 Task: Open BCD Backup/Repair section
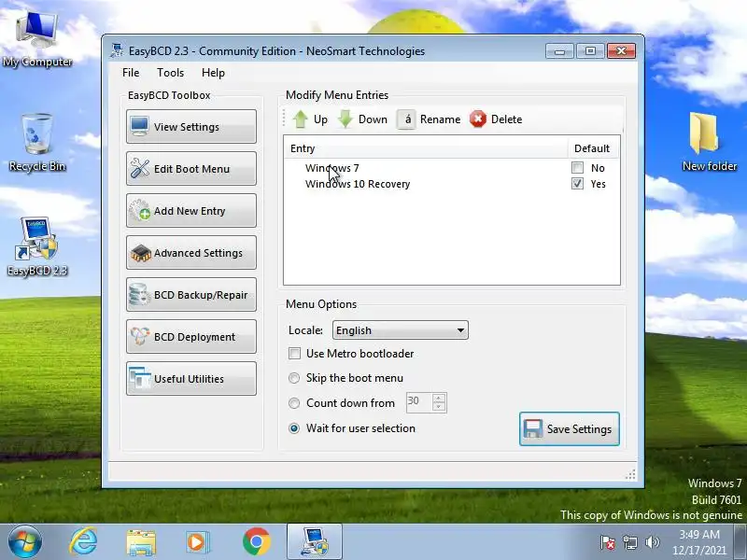191,295
